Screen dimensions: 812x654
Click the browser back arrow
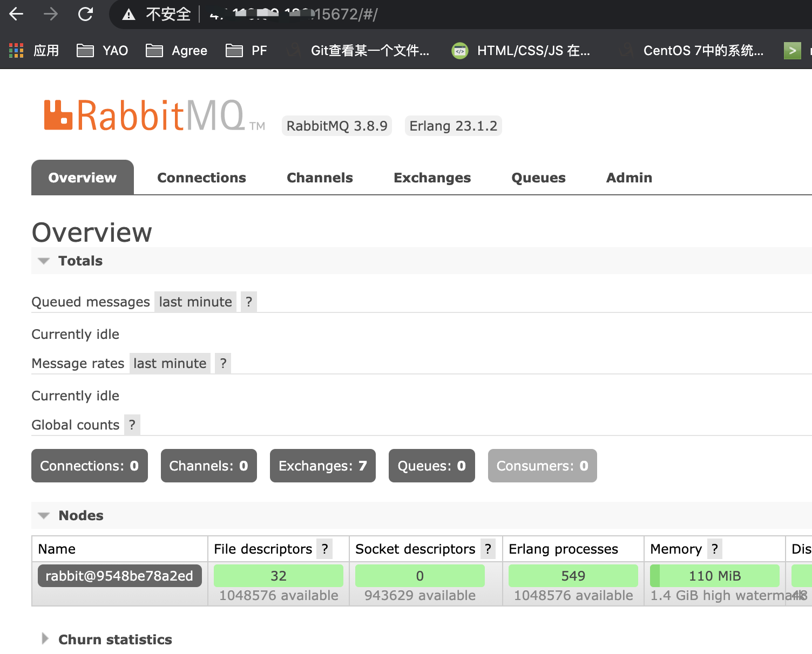(17, 14)
